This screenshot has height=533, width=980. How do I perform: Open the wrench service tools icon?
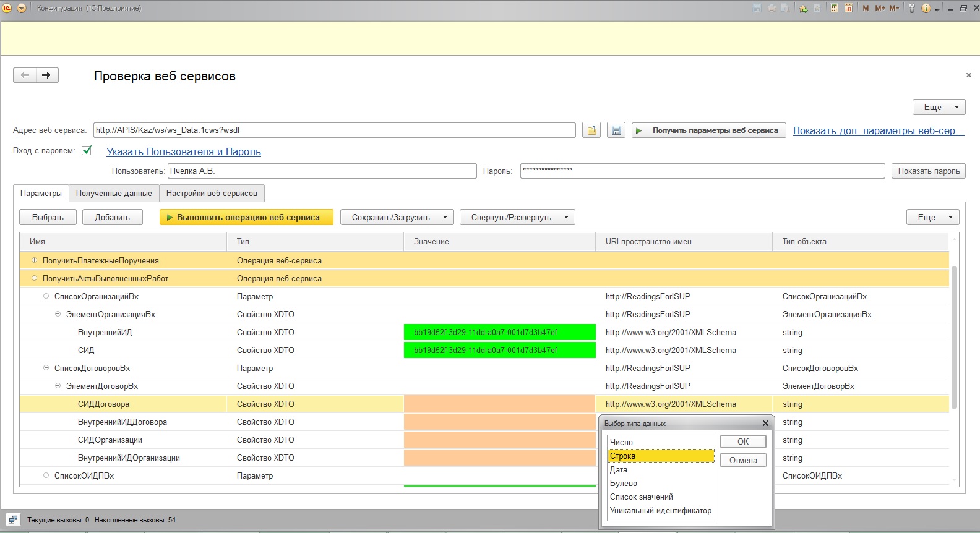click(911, 8)
